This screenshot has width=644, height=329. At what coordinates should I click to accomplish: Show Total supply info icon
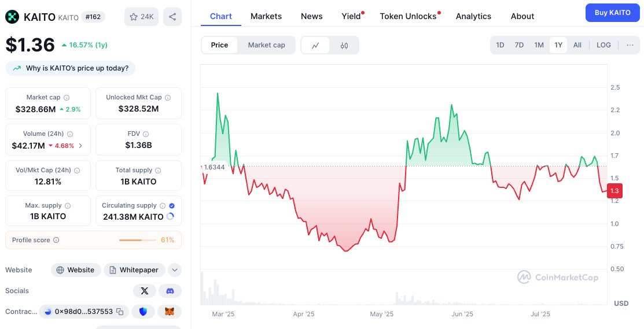click(x=158, y=170)
